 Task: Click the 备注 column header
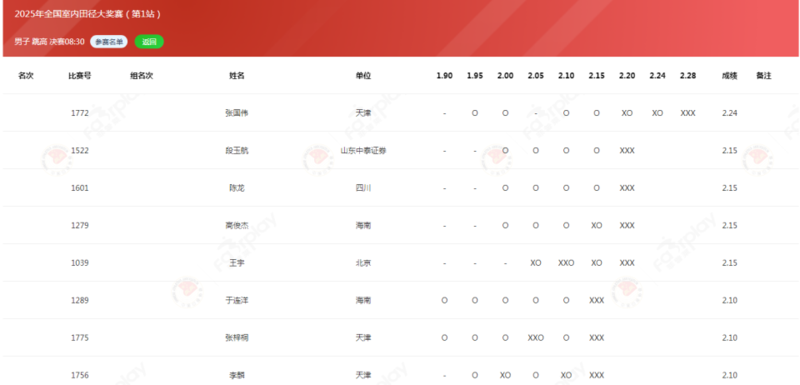coord(764,75)
